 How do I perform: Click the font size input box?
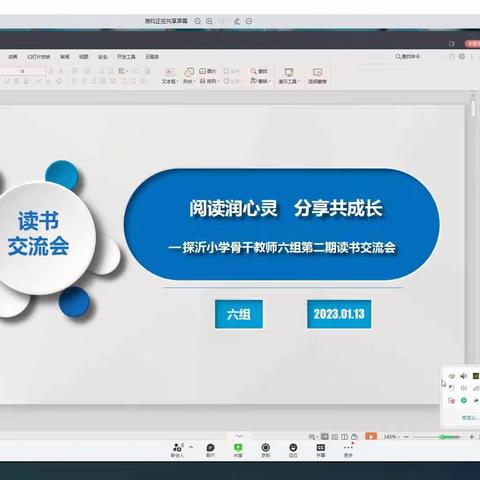32,71
